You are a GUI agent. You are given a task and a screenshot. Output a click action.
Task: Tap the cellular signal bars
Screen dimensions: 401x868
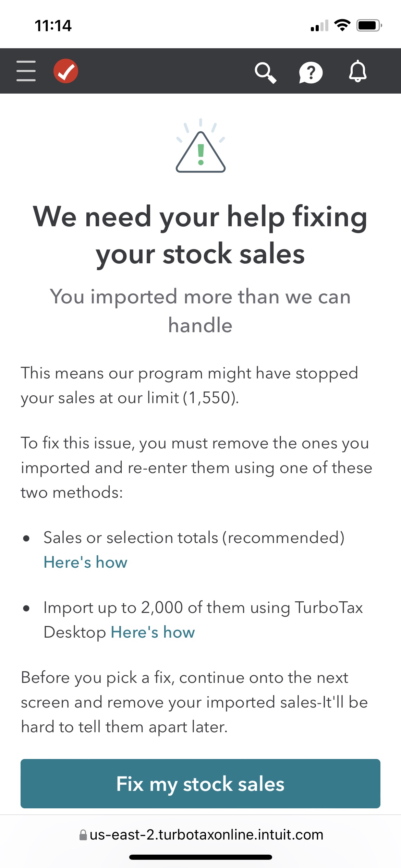point(319,26)
